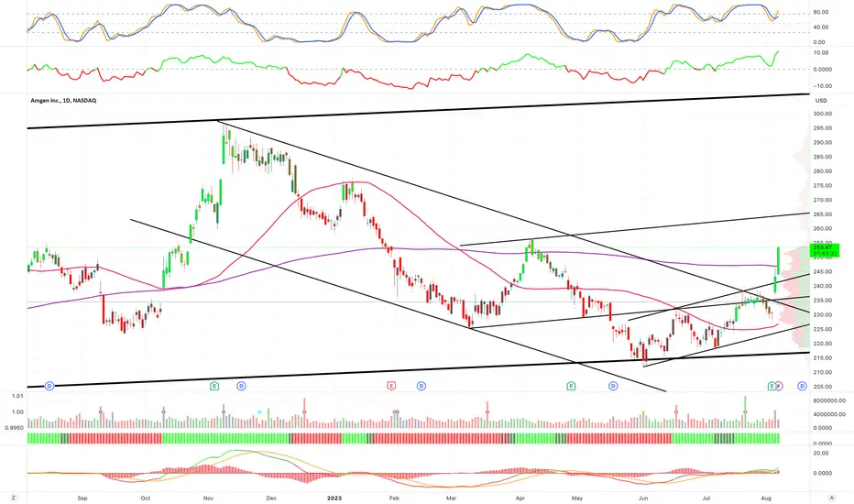Click the Oct label on time axis
Image resolution: width=854 pixels, height=504 pixels.
(146, 498)
